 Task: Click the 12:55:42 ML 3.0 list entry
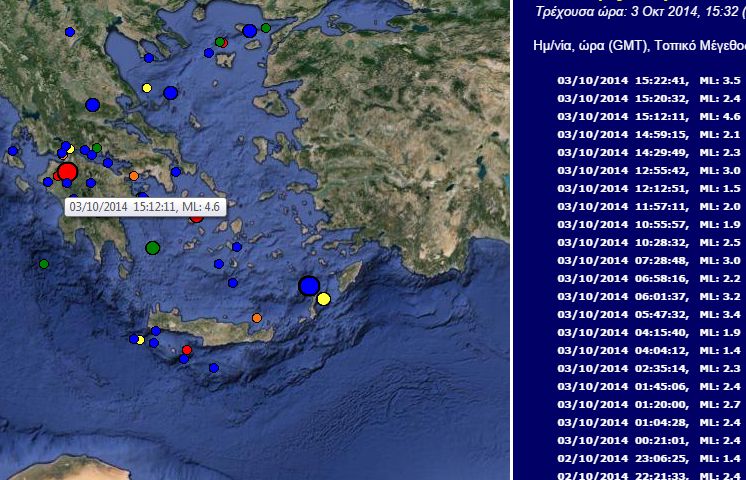click(x=648, y=170)
